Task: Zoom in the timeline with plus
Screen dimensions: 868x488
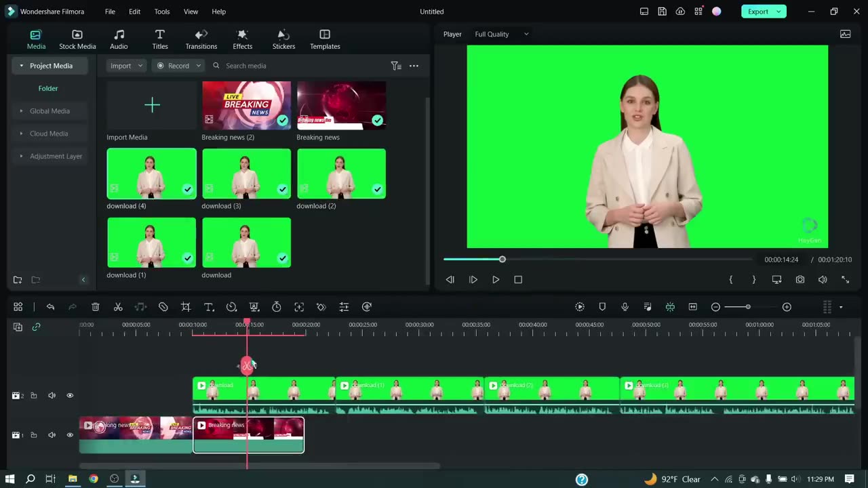Action: click(x=787, y=307)
